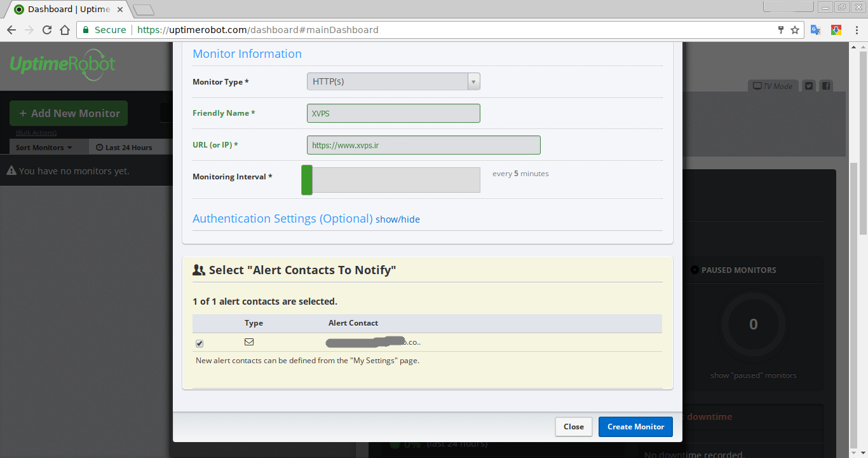Screen dimensions: 868x458
Task: Maximize the browser window
Action: coord(841,6)
